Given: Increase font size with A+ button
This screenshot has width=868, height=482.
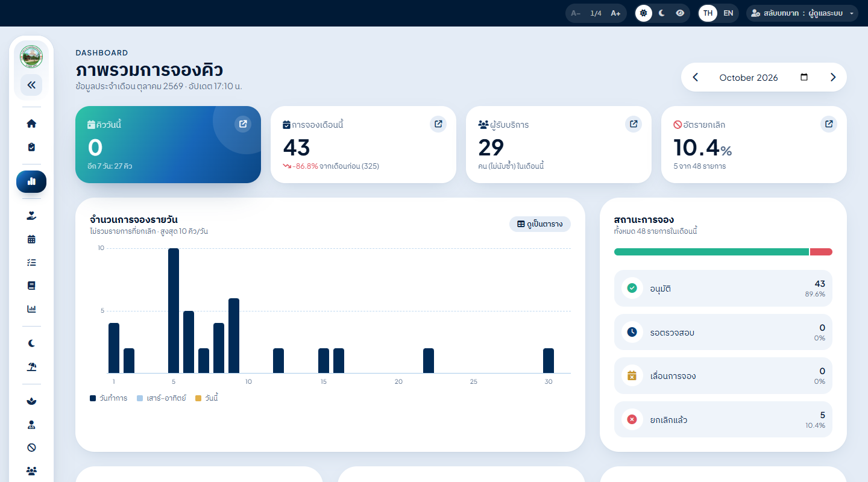Looking at the screenshot, I should click(615, 13).
